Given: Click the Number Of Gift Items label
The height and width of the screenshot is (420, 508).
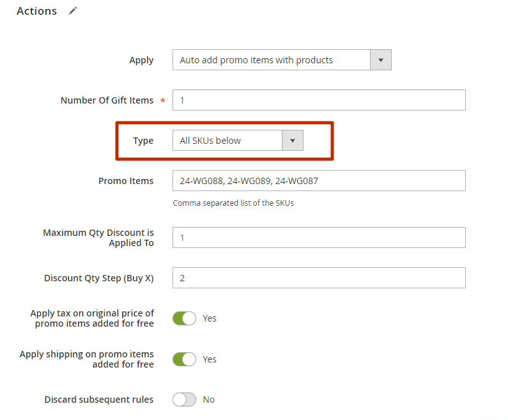Looking at the screenshot, I should click(x=107, y=100).
